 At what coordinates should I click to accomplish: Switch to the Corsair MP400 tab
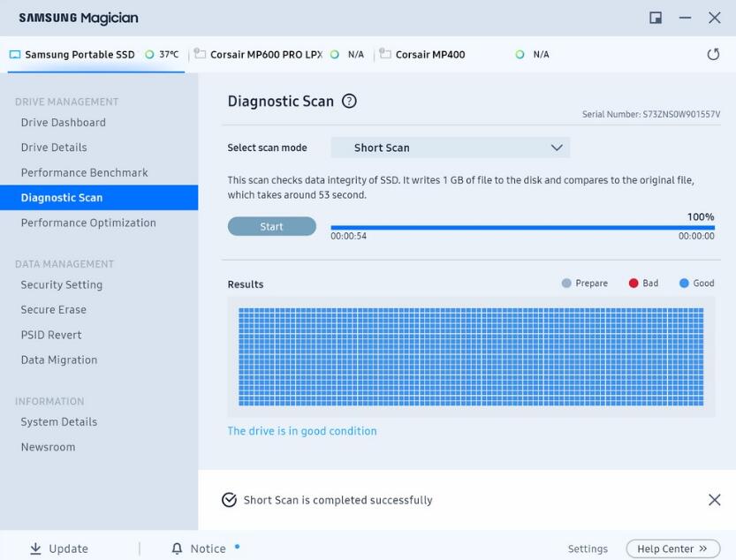click(x=430, y=55)
